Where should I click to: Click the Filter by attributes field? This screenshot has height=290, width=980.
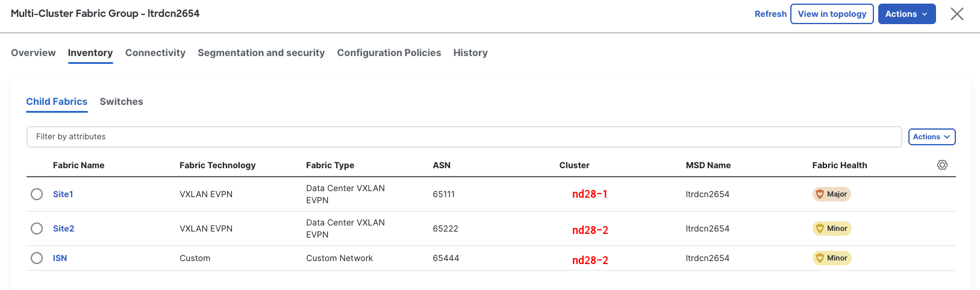tap(464, 137)
